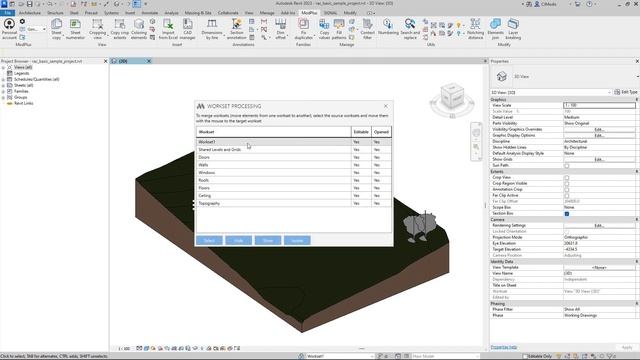Select Dimensions by line tool
This screenshot has width=640, height=360.
click(x=212, y=29)
